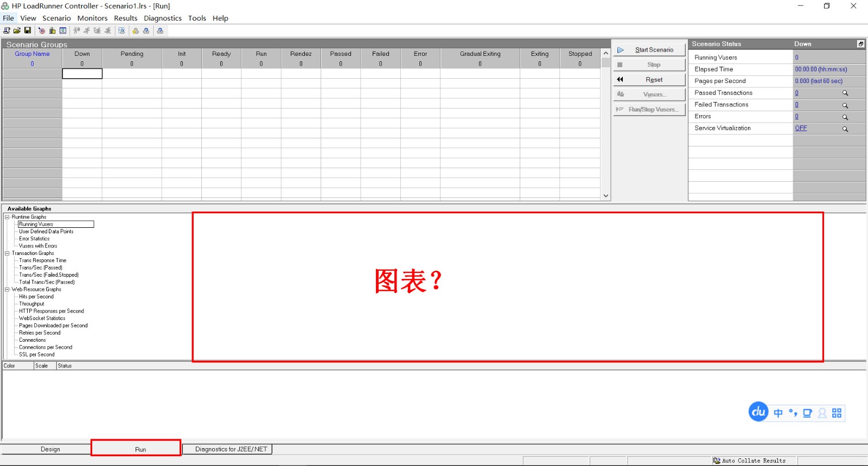The width and height of the screenshot is (868, 466).
Task: Select the Hits per Second graph
Action: [36, 297]
